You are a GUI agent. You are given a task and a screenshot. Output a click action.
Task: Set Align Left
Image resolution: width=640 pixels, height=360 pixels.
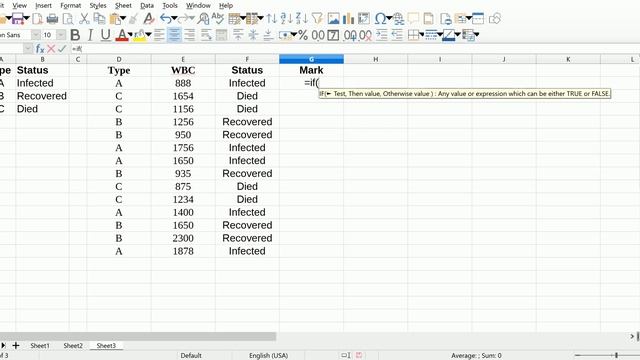[x=160, y=35]
